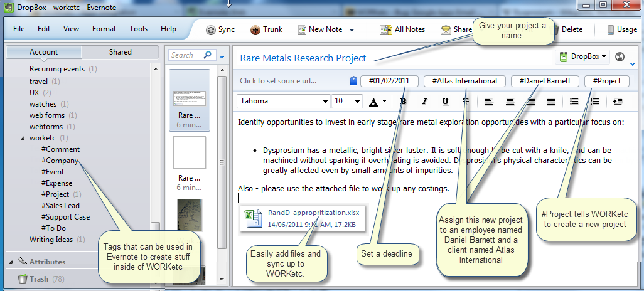Open the DropBox notebook dropdown

(583, 57)
